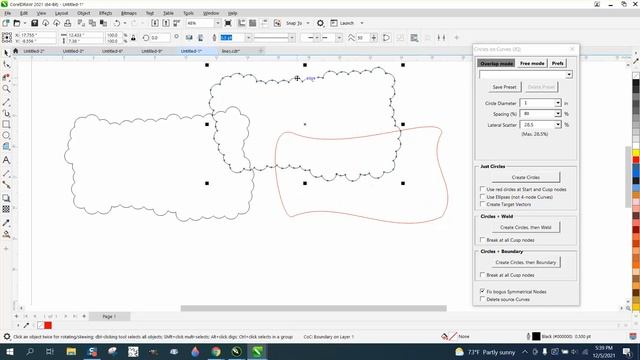Open the Snap To dropdown
The image size is (640, 360).
click(308, 23)
